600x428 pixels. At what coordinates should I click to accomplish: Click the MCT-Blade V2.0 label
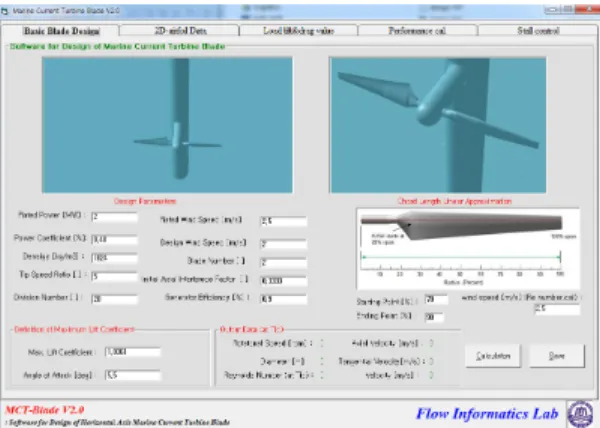pos(44,410)
